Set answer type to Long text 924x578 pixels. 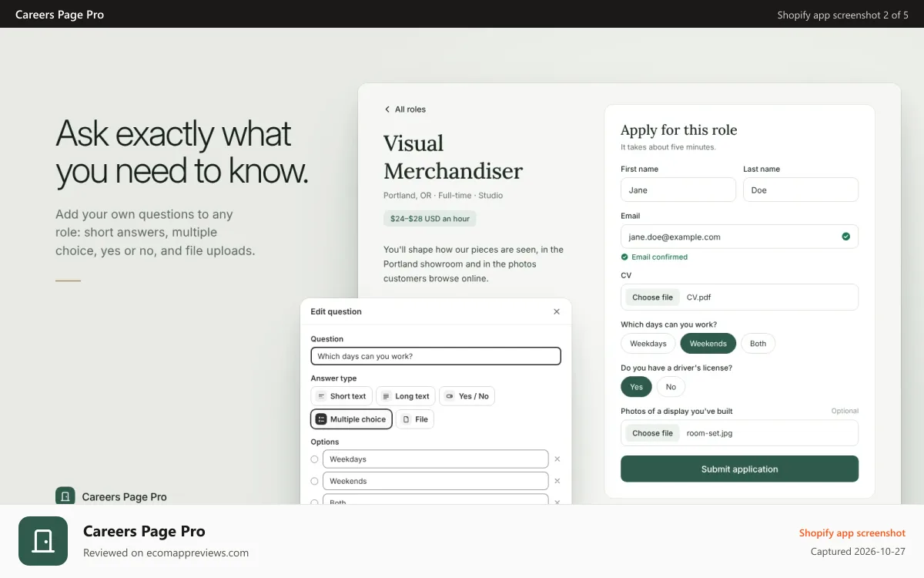click(406, 396)
